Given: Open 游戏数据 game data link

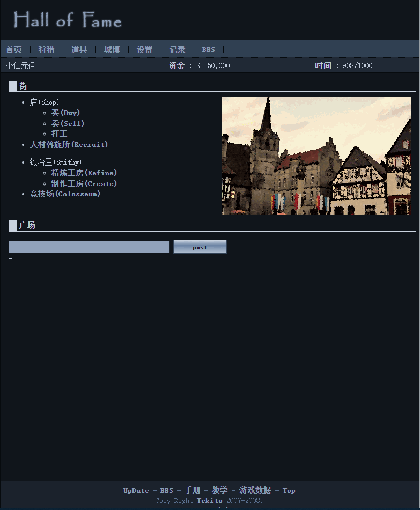Looking at the screenshot, I should point(255,491).
